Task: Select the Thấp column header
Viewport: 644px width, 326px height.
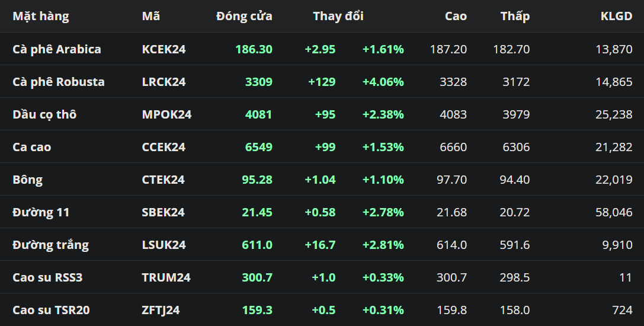Action: coord(515,17)
